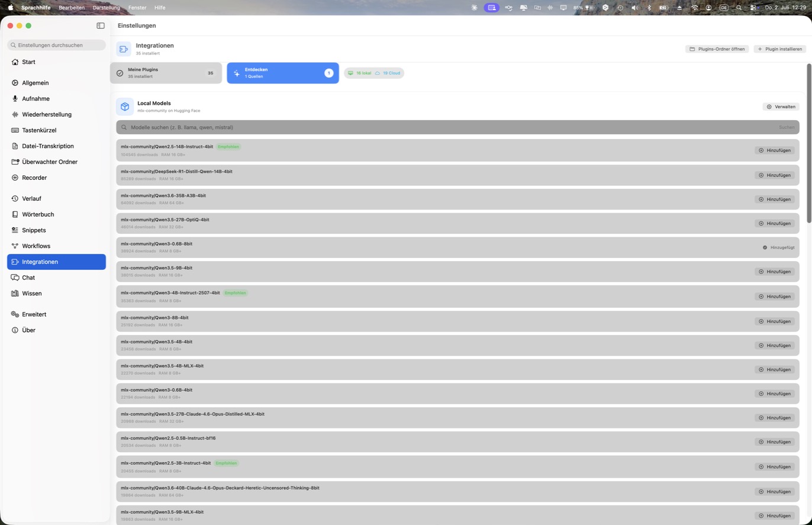Open the Wissen section
Screen dimensions: 812x525
point(56,294)
